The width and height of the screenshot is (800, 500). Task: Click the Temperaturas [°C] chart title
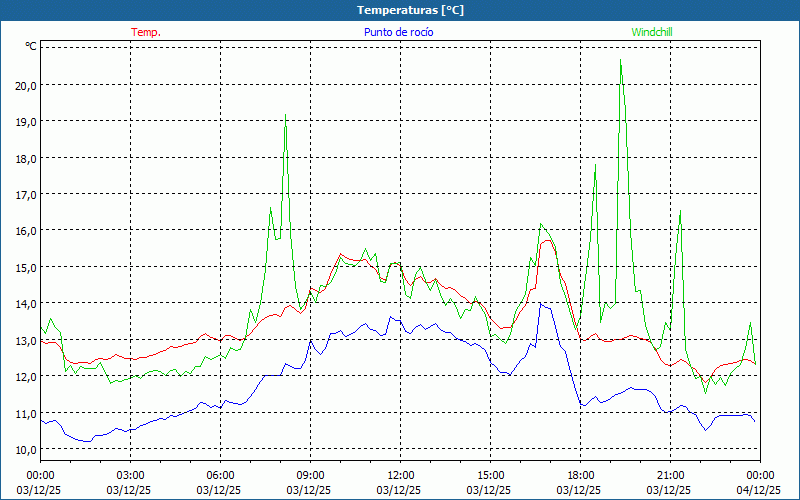(410, 9)
